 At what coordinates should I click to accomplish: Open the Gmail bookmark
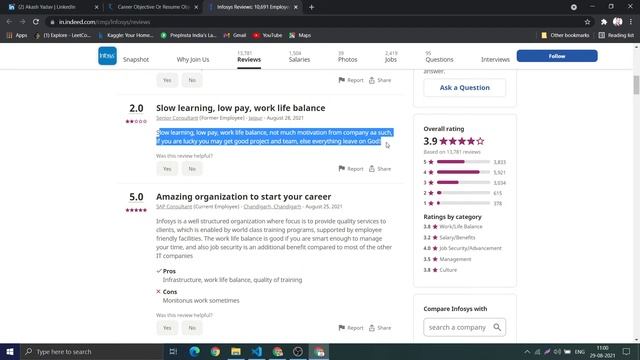(x=235, y=36)
